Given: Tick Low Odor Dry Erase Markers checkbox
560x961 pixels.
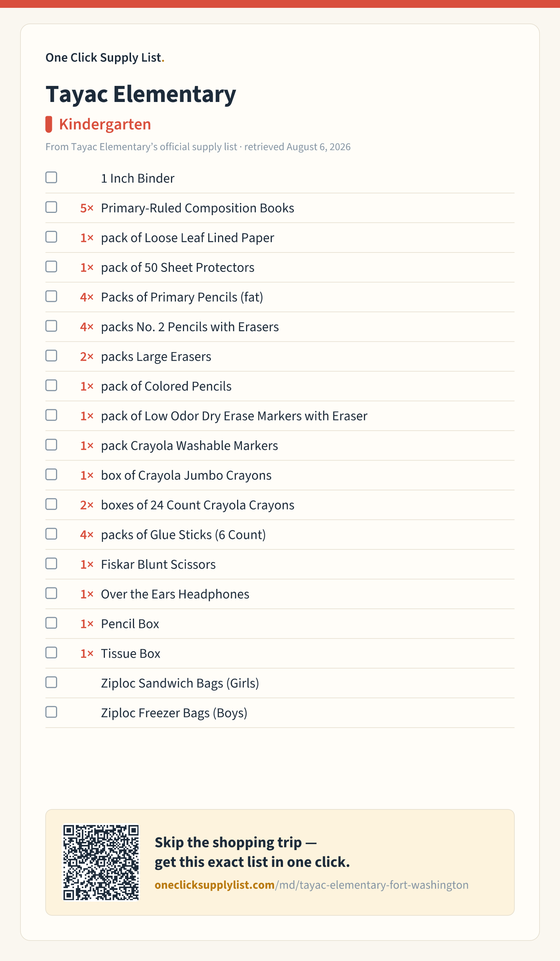Looking at the screenshot, I should click(51, 415).
